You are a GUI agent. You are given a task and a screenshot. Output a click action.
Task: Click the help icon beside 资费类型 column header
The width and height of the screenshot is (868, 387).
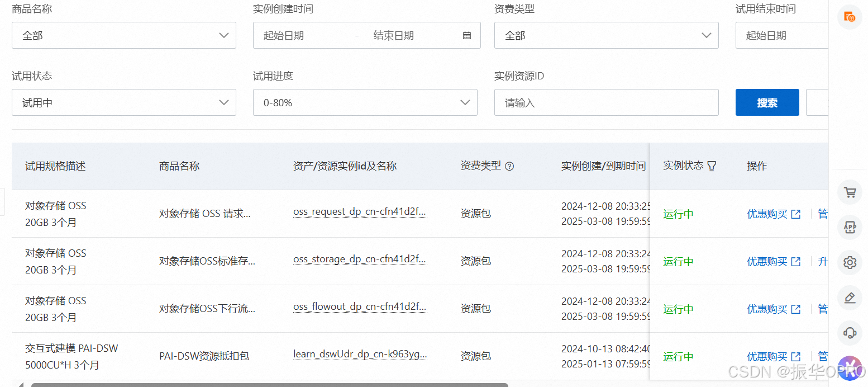click(x=509, y=166)
